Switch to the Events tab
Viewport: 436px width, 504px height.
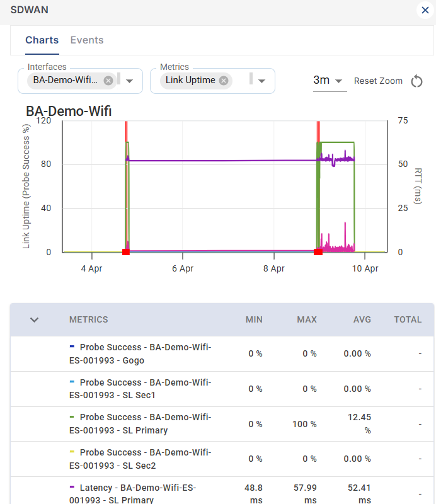[87, 40]
